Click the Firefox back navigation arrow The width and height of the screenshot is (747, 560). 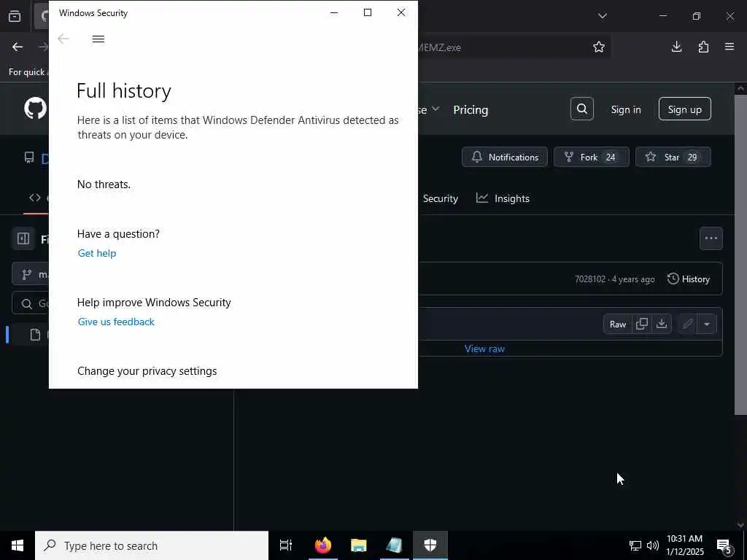point(18,47)
